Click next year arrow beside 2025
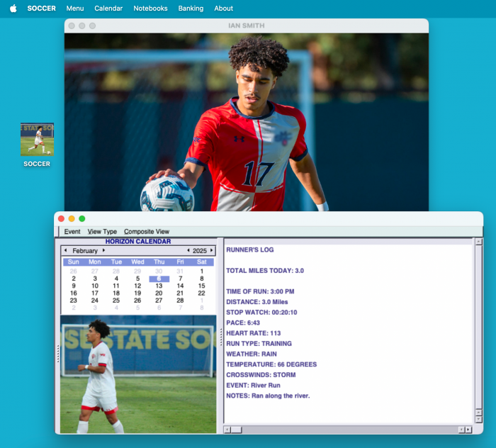 click(x=211, y=250)
